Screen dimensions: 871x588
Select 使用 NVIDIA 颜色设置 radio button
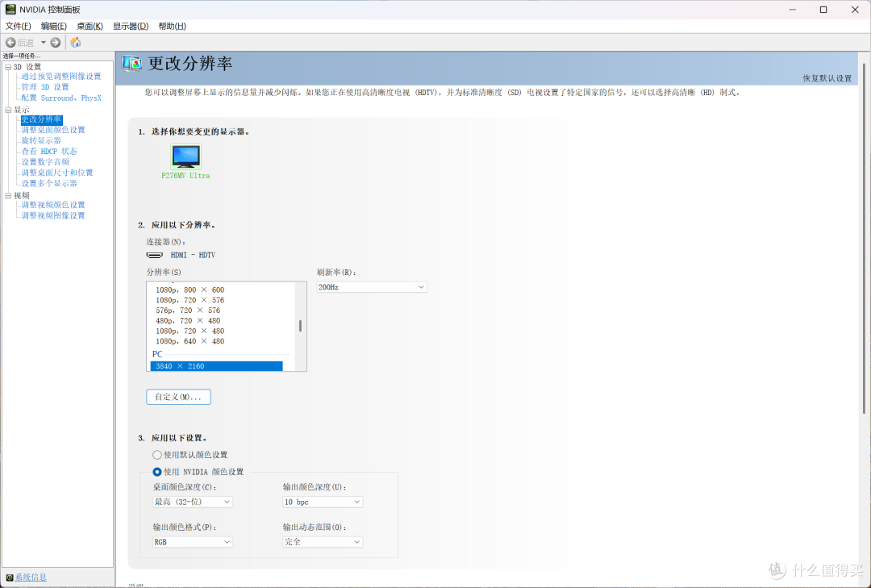click(x=157, y=472)
